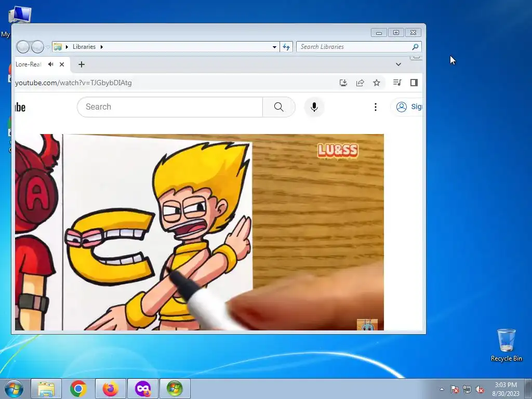This screenshot has height=399, width=532.
Task: Click the Show desktop strip after the clock
Action: coord(528,389)
